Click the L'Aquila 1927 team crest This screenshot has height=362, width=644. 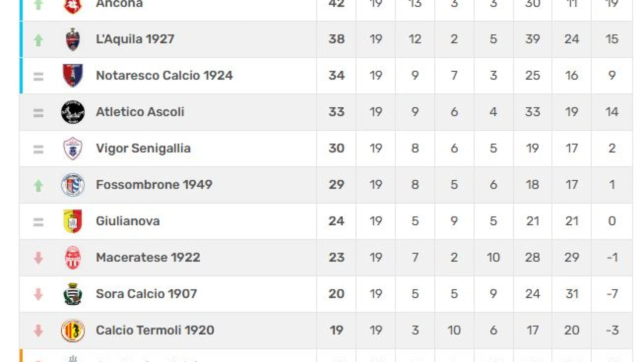point(73,39)
